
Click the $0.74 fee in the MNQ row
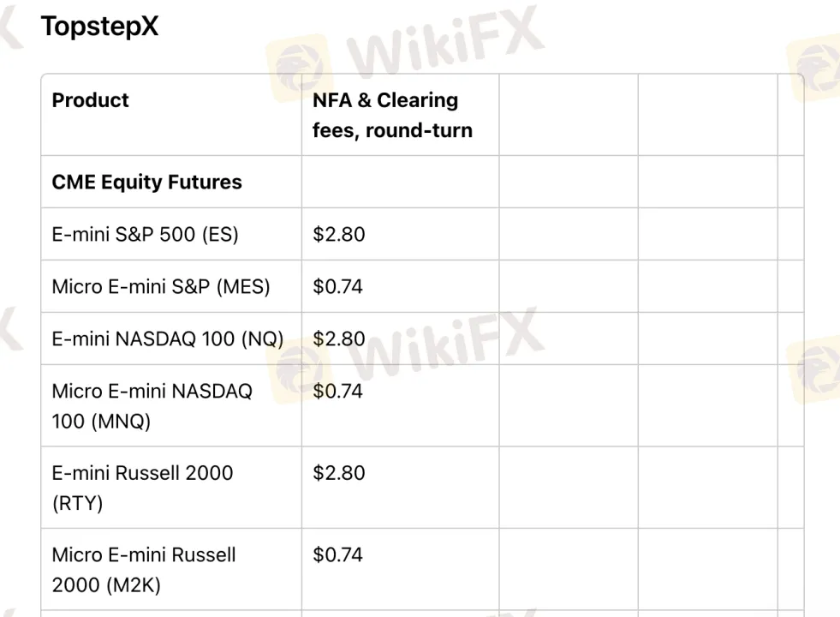[x=337, y=392]
